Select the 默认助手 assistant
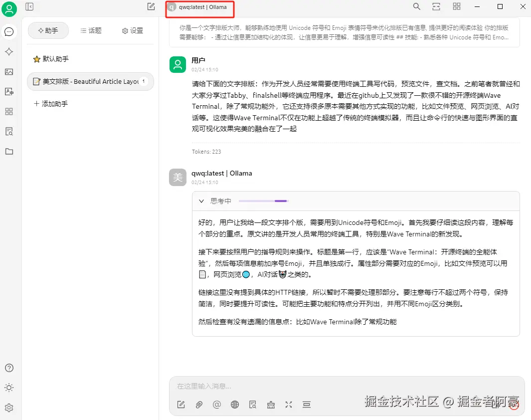The width and height of the screenshot is (531, 420). [90, 59]
